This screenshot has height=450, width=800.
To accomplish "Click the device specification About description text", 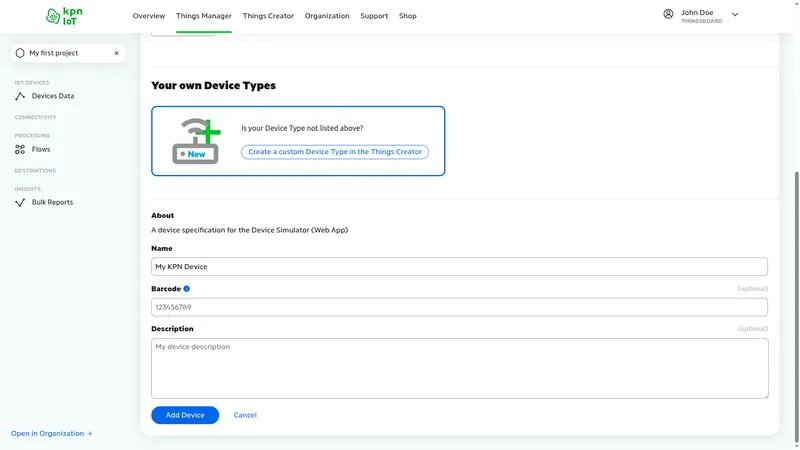I will 249,230.
